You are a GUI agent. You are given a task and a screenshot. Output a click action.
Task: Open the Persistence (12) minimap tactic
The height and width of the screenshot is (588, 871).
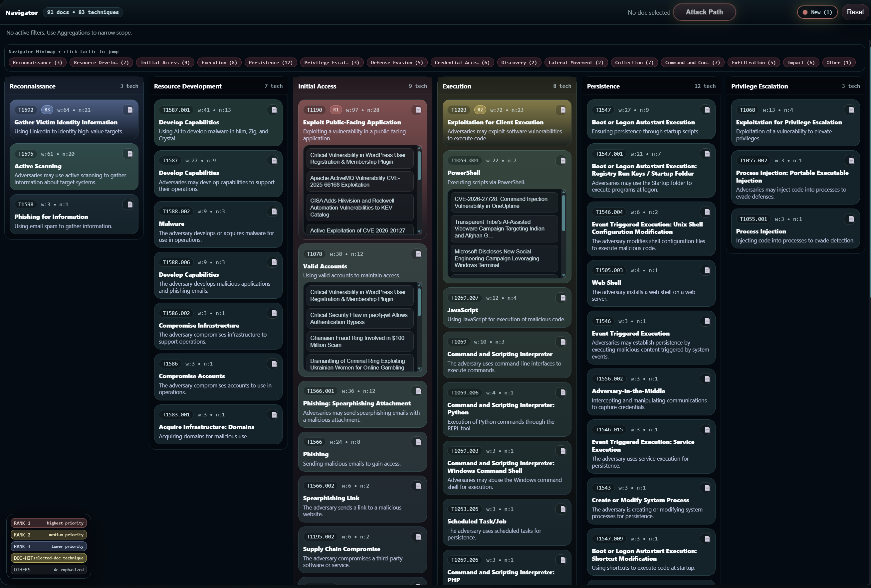(271, 62)
